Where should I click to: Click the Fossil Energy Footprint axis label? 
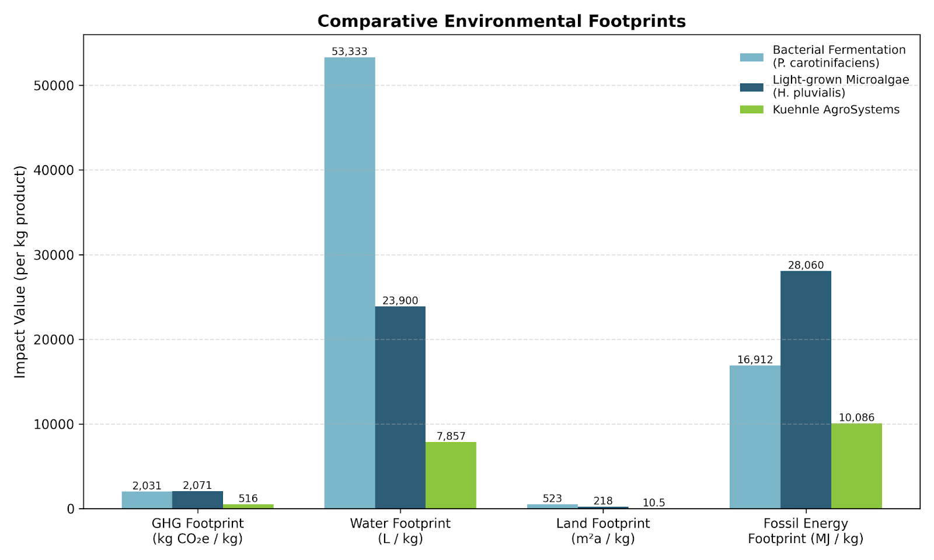click(806, 531)
